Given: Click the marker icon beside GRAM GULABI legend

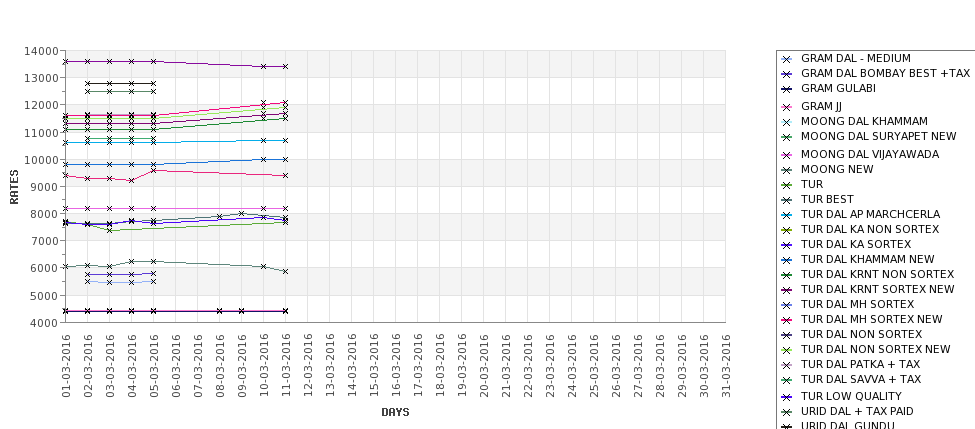Looking at the screenshot, I should (787, 89).
